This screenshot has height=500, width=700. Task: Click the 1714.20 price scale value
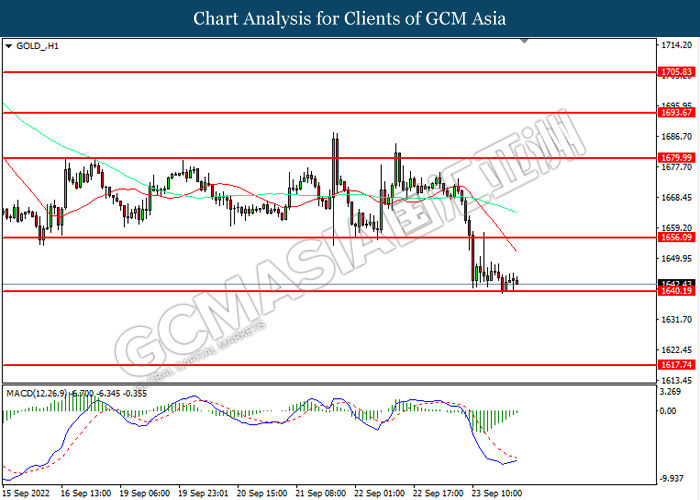pos(676,45)
